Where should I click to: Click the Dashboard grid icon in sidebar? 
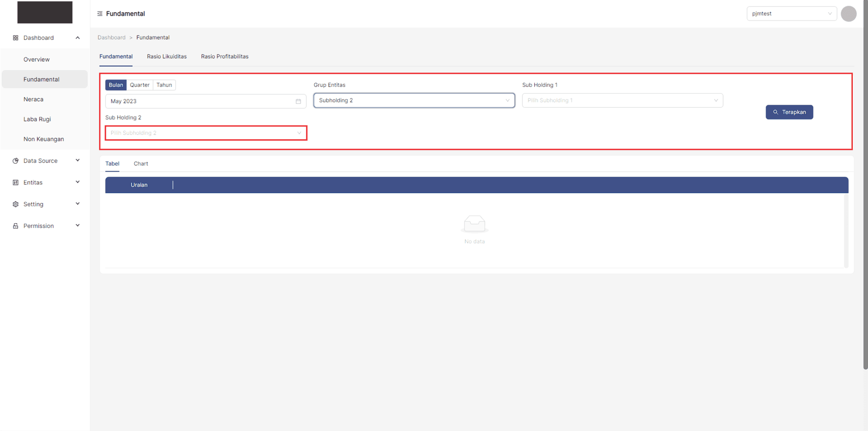(x=16, y=38)
